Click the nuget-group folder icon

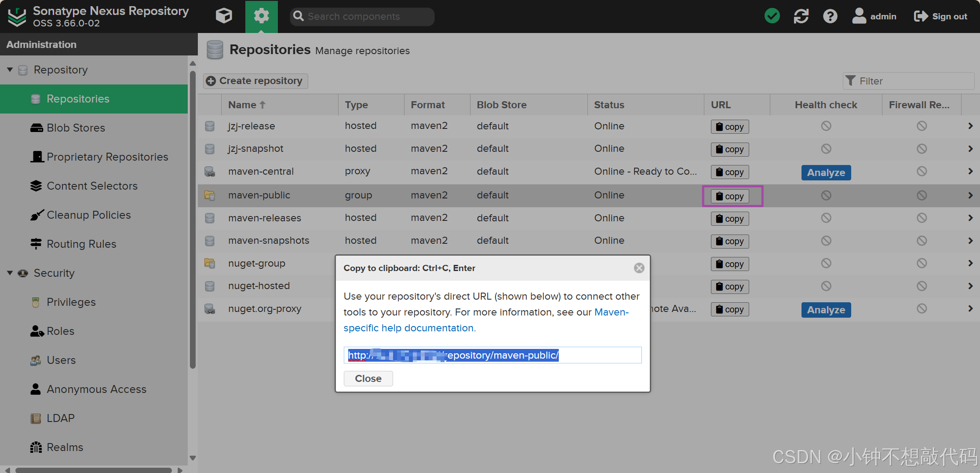(x=210, y=264)
